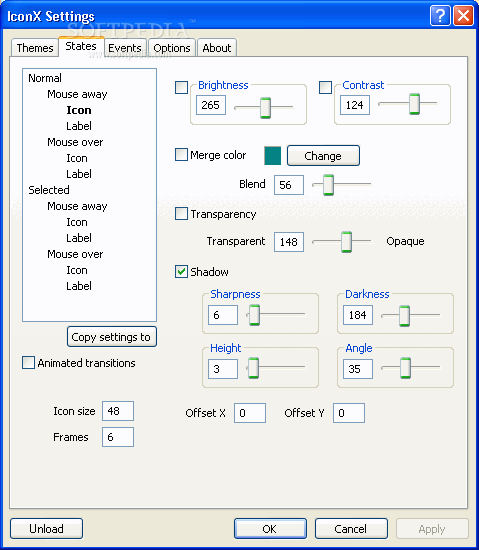
Task: Click the Transparent value field showing 148
Action: [289, 242]
